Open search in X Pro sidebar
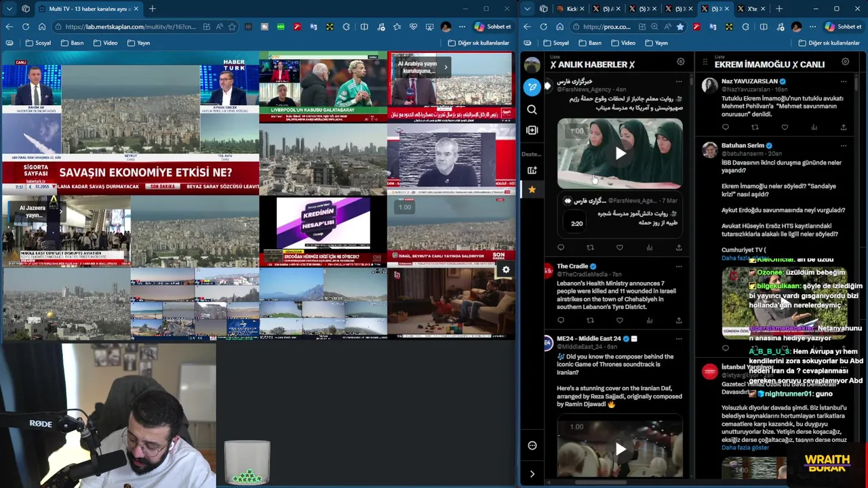868x488 pixels. tap(532, 109)
